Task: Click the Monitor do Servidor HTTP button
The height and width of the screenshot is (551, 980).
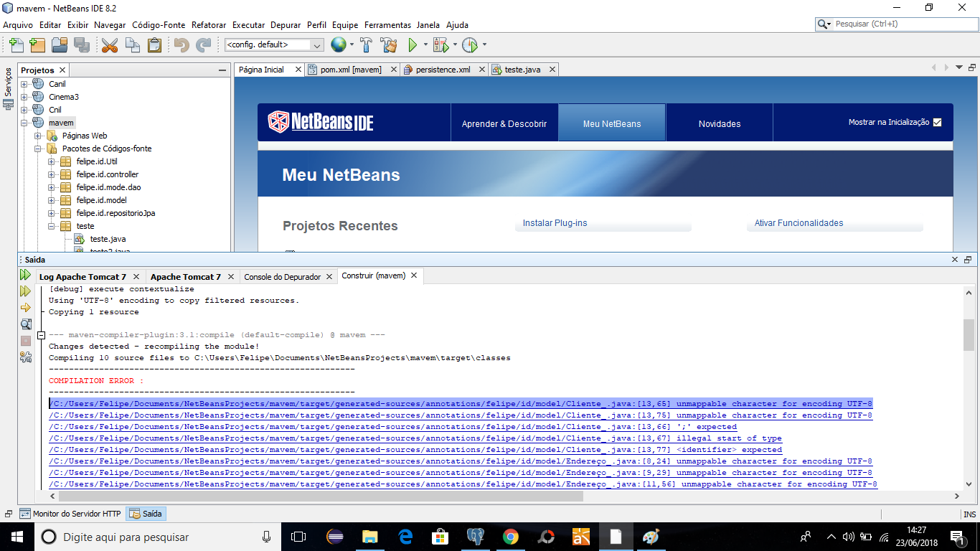Action: (70, 514)
